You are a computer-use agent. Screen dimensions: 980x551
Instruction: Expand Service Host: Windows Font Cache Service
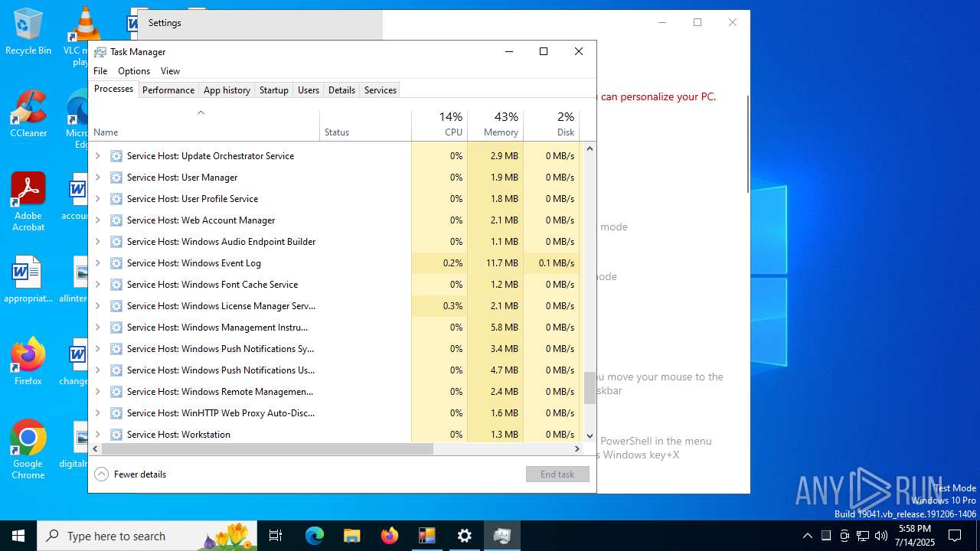click(97, 285)
